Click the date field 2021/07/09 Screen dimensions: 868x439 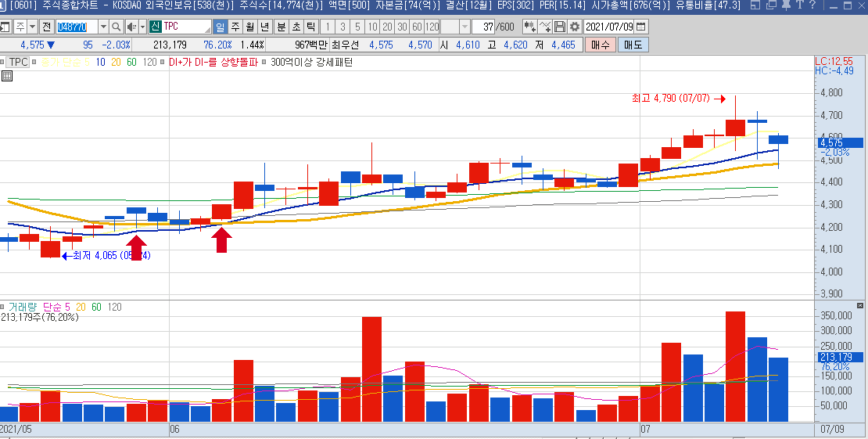[x=609, y=27]
